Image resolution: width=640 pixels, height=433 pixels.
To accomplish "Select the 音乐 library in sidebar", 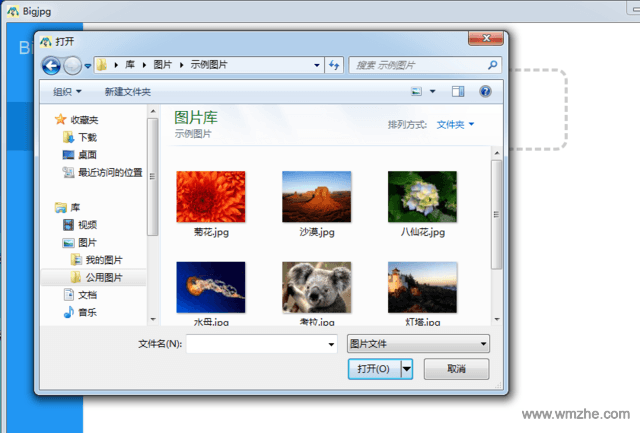I will [86, 312].
